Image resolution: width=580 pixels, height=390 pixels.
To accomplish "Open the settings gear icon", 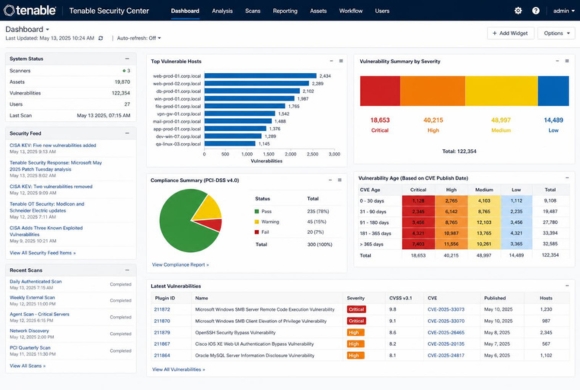I will click(518, 11).
